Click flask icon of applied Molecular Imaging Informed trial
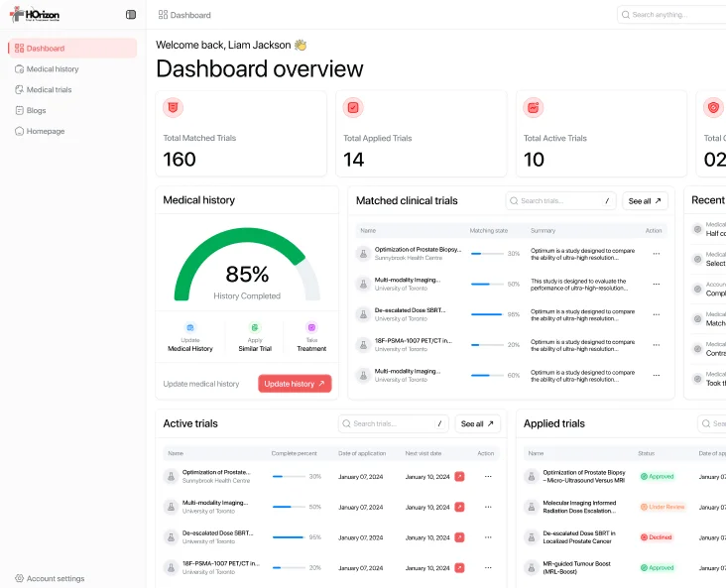Screen dimensions: 726x588 click(532, 507)
